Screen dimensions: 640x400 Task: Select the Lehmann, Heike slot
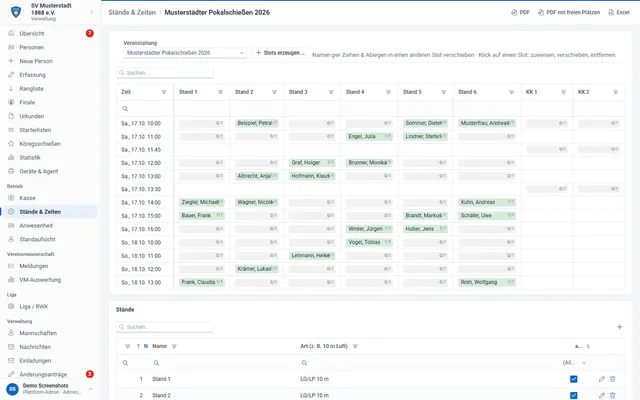pyautogui.click(x=312, y=256)
